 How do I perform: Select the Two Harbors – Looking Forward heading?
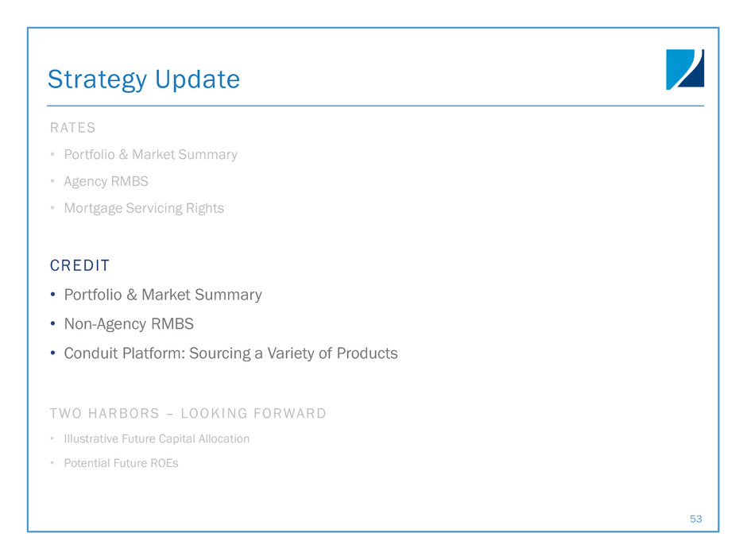188,413
